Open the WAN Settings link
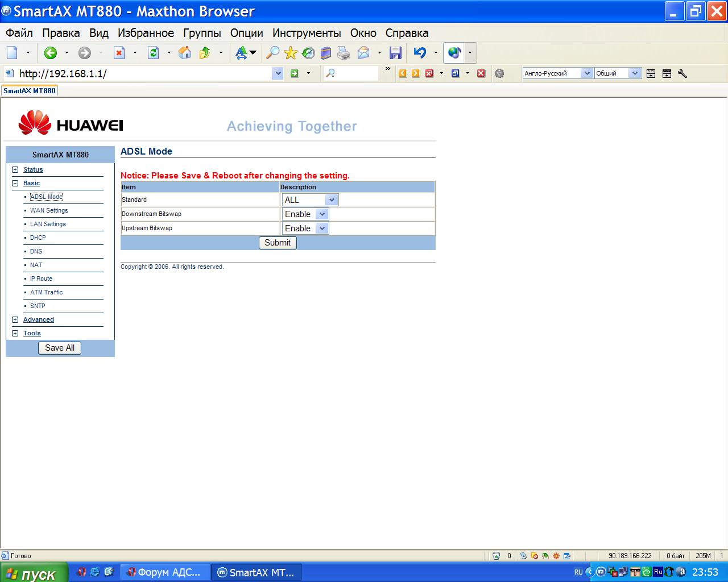 coord(49,210)
